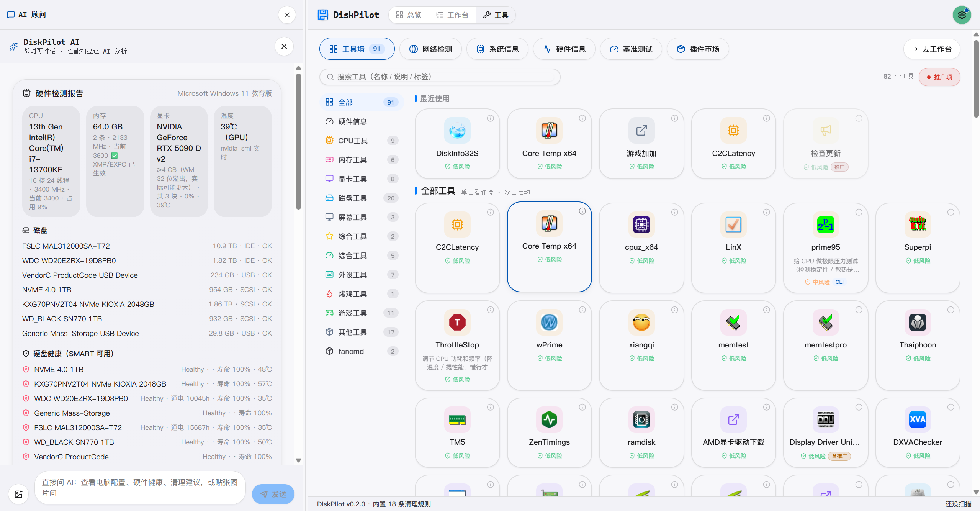Open Display Driver Uninstaller icon

click(x=826, y=419)
